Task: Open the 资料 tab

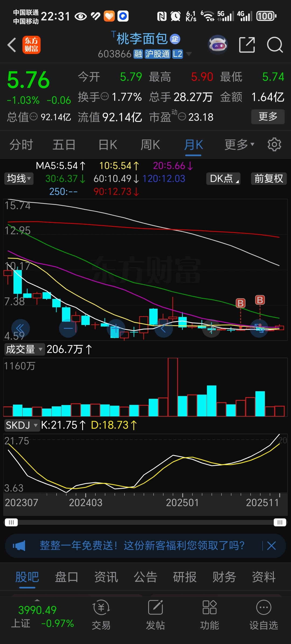Action: pyautogui.click(x=264, y=577)
